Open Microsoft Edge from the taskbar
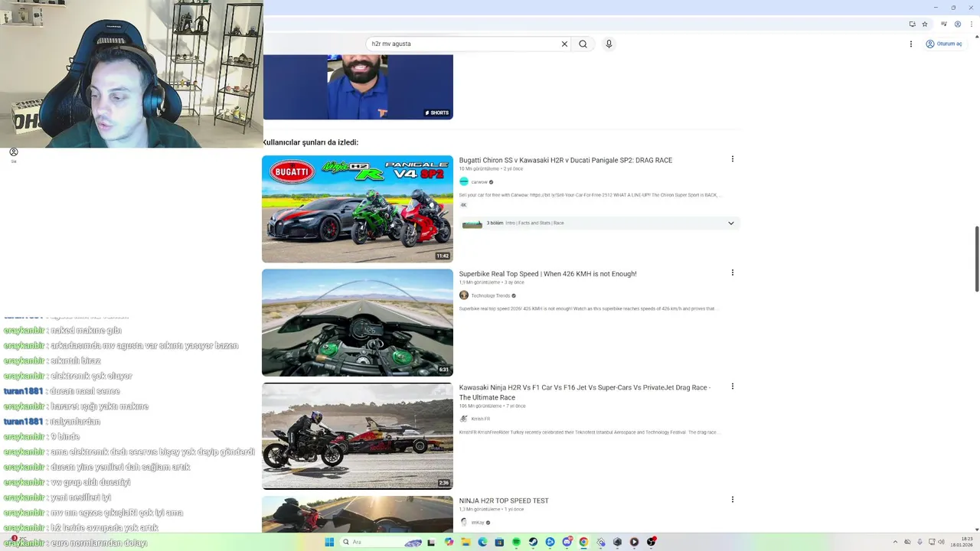Image resolution: width=980 pixels, height=551 pixels. 482,542
